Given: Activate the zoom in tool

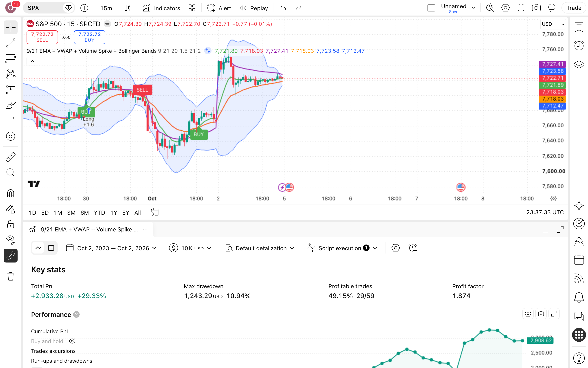Looking at the screenshot, I should (x=10, y=172).
